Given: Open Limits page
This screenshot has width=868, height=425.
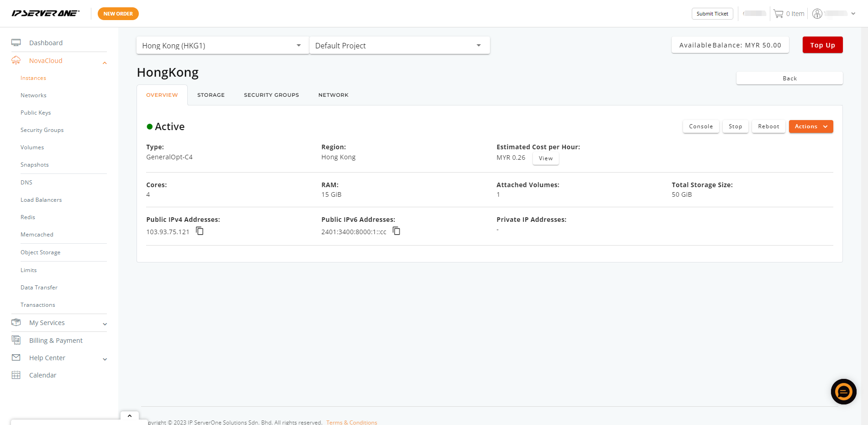Looking at the screenshot, I should pos(28,270).
